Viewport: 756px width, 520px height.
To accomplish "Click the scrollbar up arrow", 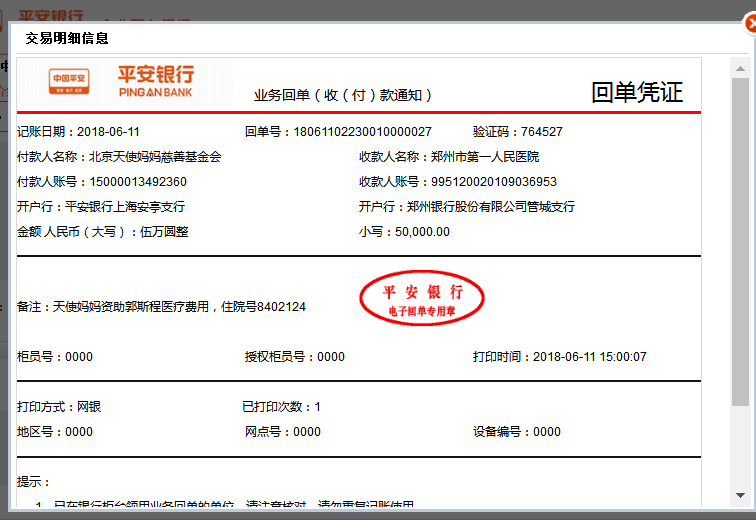I will pos(740,69).
